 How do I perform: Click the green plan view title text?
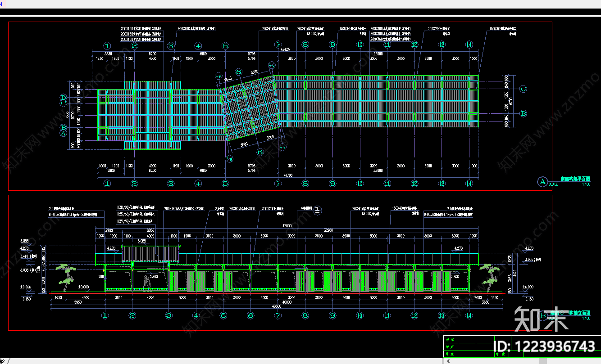tap(569, 179)
